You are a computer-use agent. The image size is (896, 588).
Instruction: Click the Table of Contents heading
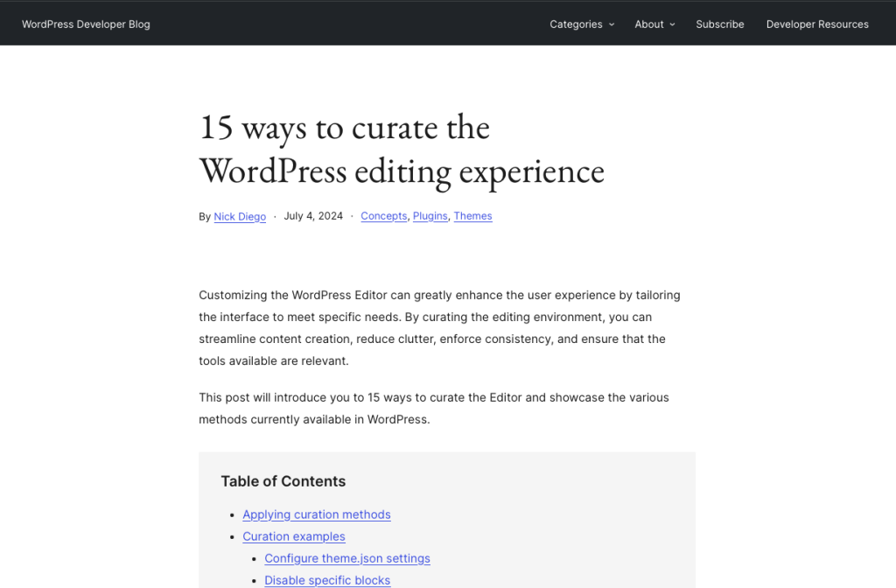click(x=283, y=481)
